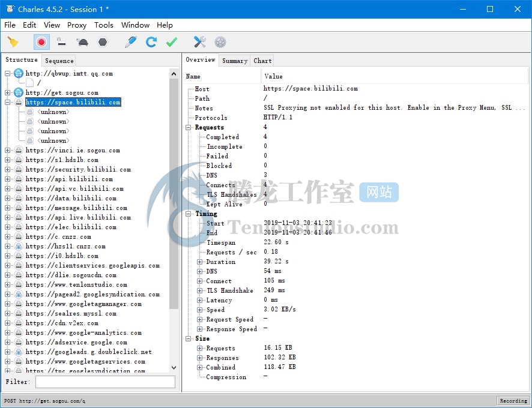Open Settings with the gear icon
Image resolution: width=532 pixels, height=408 pixels.
[220, 42]
